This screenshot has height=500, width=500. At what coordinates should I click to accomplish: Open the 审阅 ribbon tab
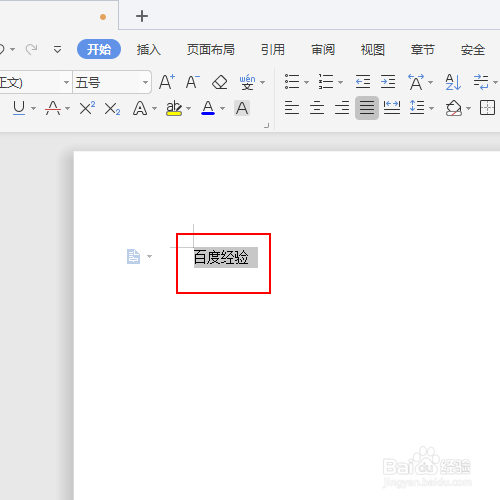tap(323, 50)
